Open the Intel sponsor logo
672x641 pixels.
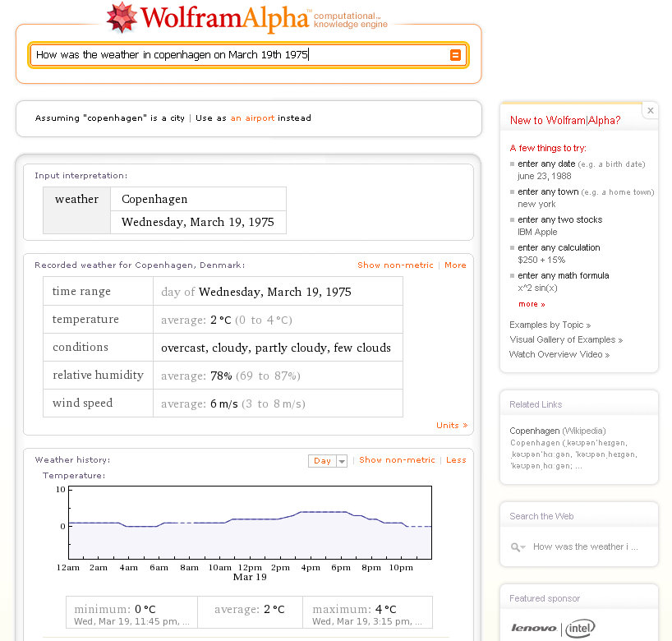[x=580, y=628]
